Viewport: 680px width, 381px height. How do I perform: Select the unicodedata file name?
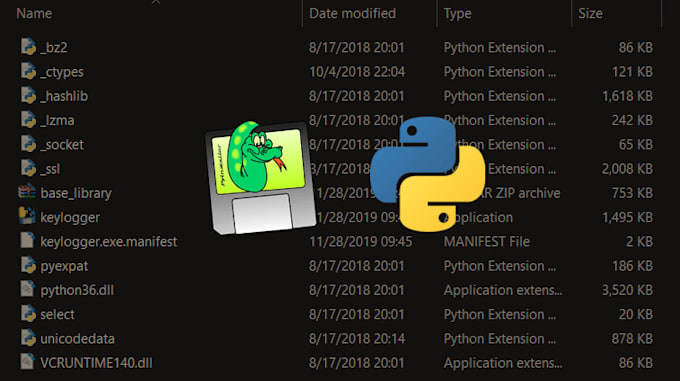pos(78,339)
